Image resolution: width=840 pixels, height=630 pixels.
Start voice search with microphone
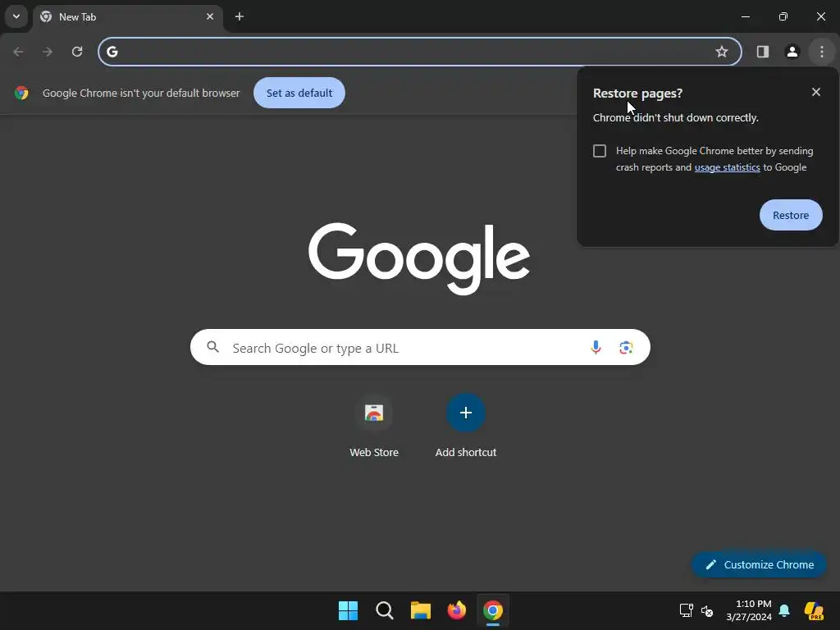tap(596, 348)
